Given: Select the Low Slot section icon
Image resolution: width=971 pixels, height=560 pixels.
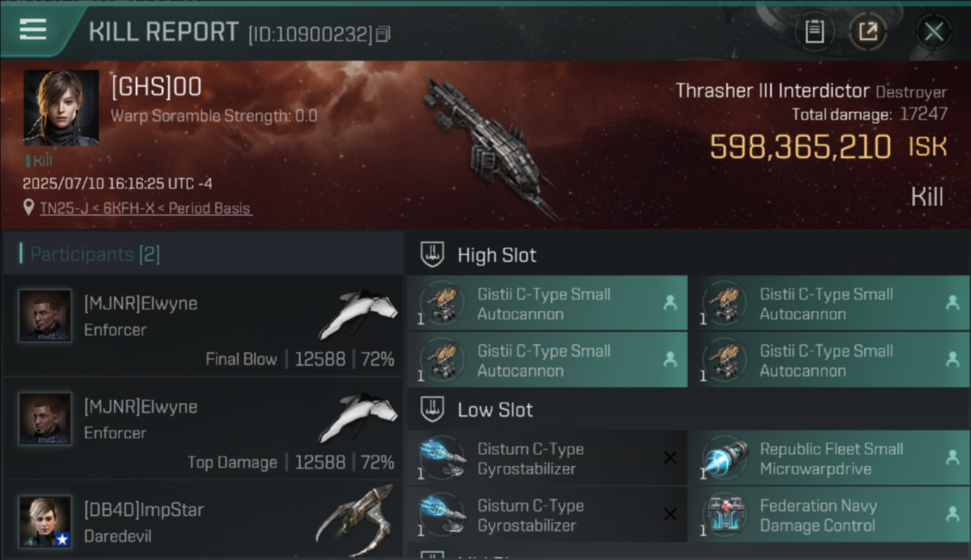Looking at the screenshot, I should coord(432,409).
